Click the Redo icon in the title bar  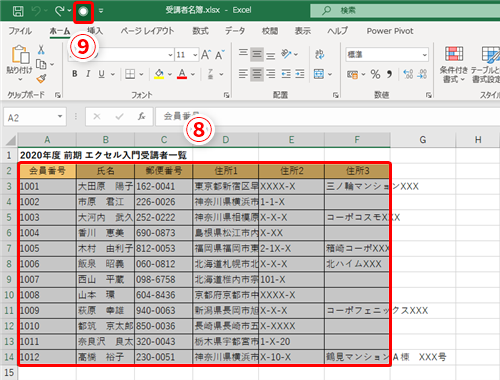pyautogui.click(x=60, y=11)
